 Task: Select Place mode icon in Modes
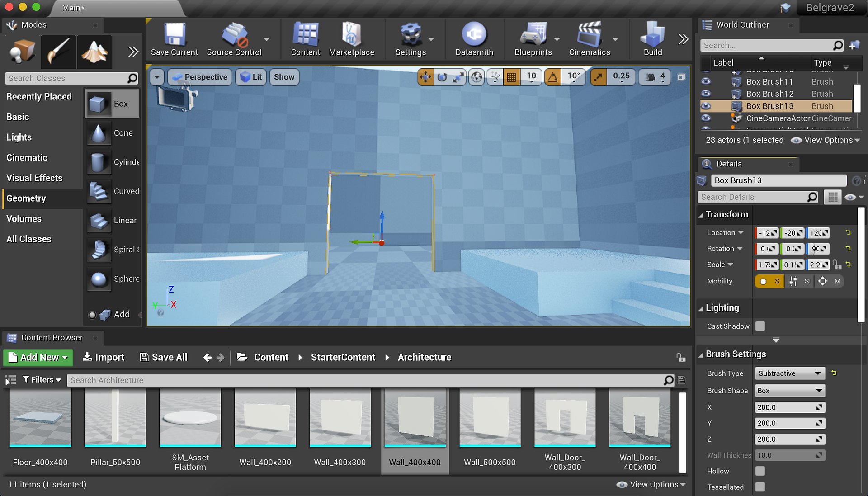click(22, 51)
